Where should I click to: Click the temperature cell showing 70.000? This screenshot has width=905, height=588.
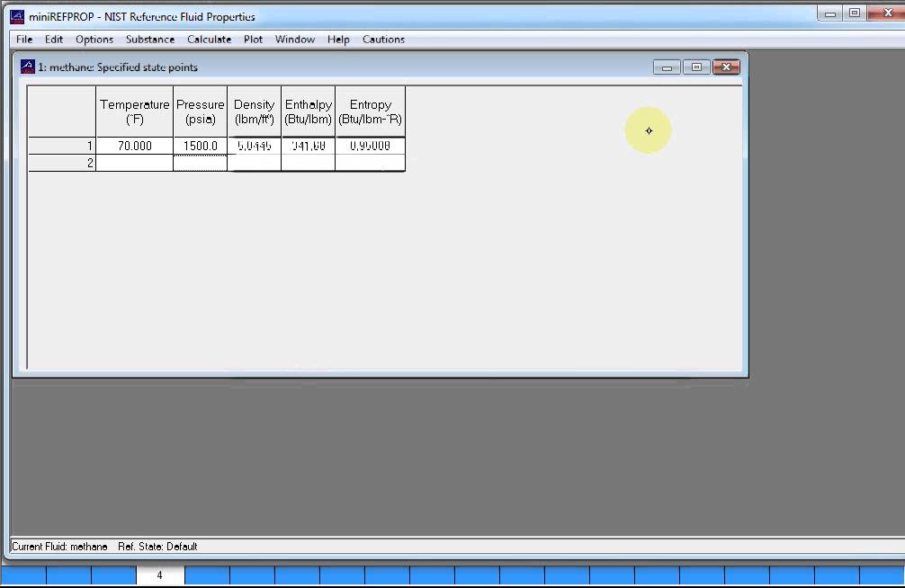click(x=134, y=146)
